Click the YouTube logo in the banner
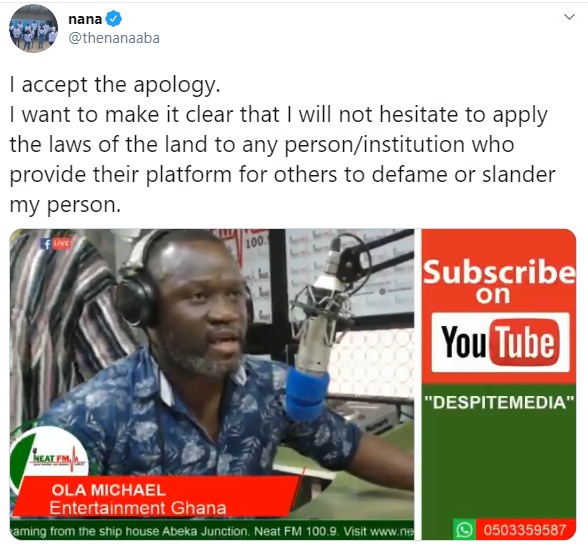Image resolution: width=588 pixels, height=556 pixels. click(500, 342)
